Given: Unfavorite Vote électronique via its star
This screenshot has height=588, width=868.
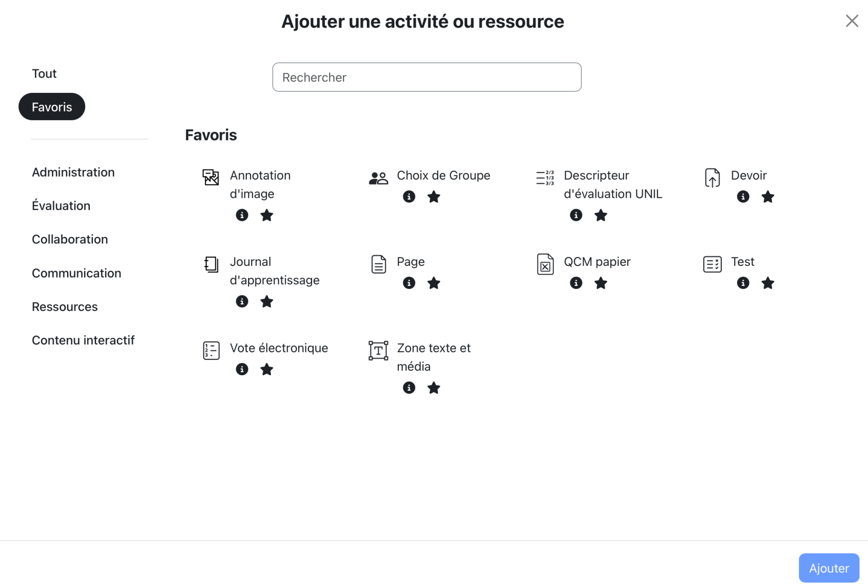Looking at the screenshot, I should pyautogui.click(x=267, y=369).
